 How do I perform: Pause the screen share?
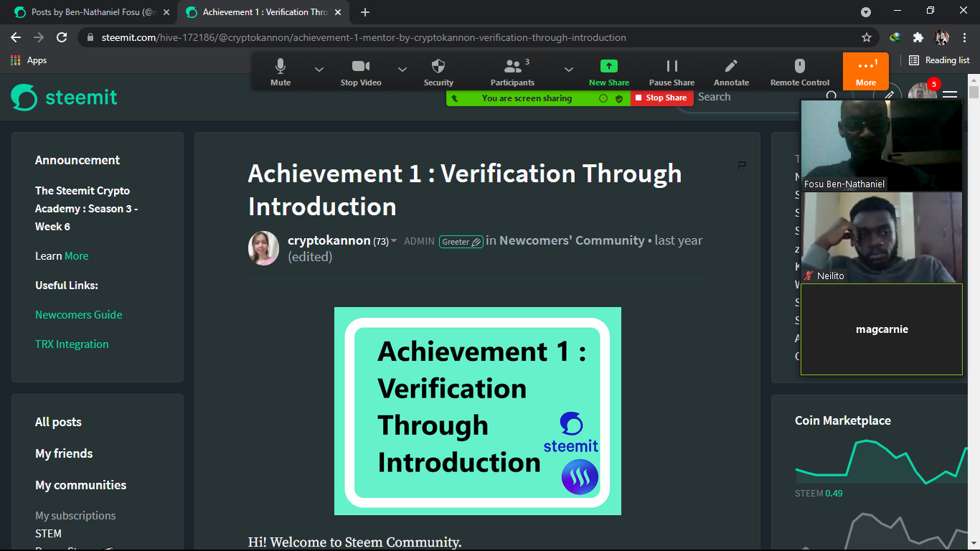pos(672,72)
